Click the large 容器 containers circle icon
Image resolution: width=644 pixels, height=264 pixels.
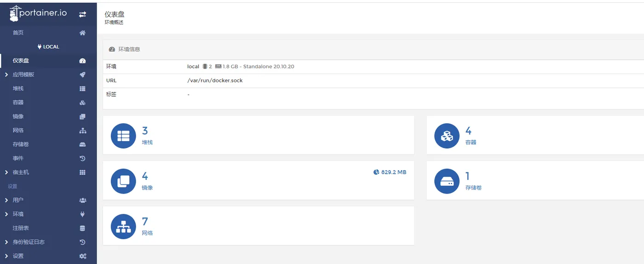(447, 136)
